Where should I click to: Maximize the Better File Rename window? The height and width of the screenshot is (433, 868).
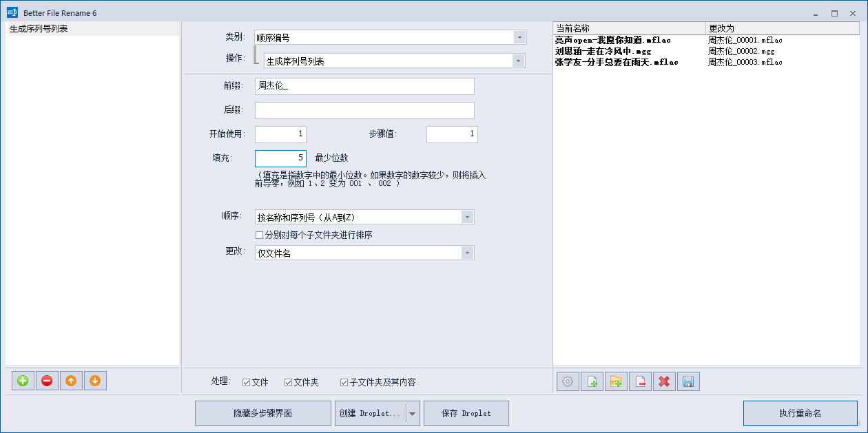tap(834, 12)
